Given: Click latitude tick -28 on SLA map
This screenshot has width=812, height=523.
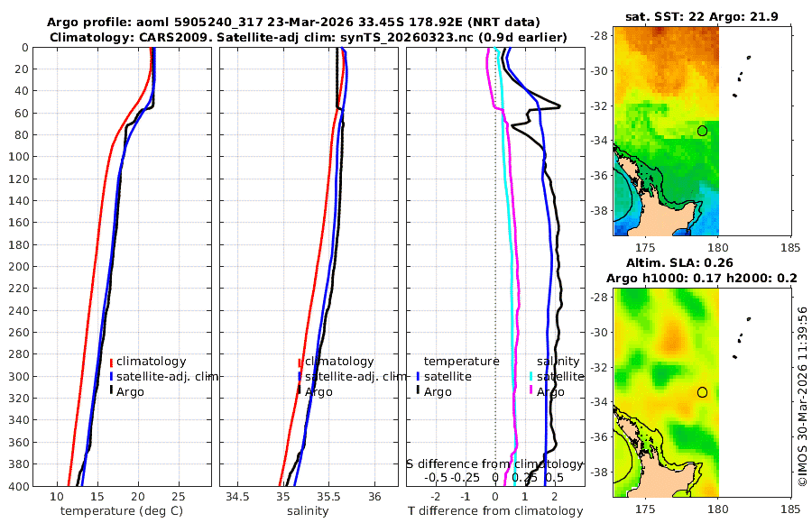Looking at the screenshot, I should [x=601, y=298].
